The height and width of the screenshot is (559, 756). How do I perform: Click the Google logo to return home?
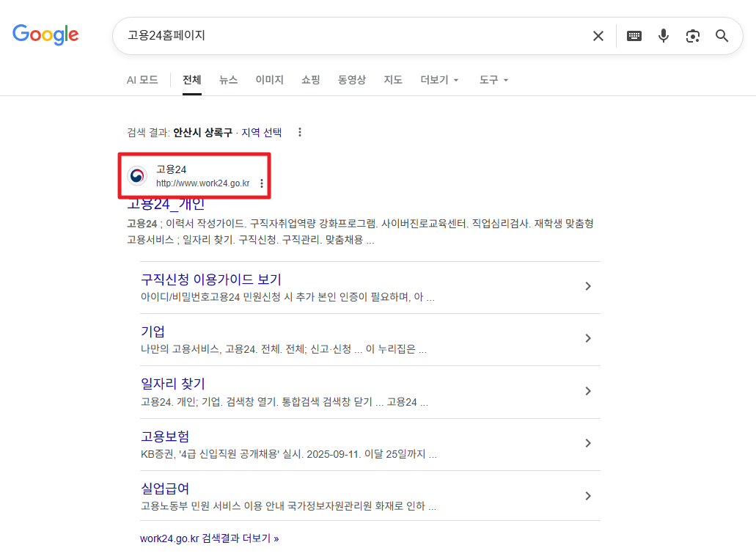pos(45,34)
